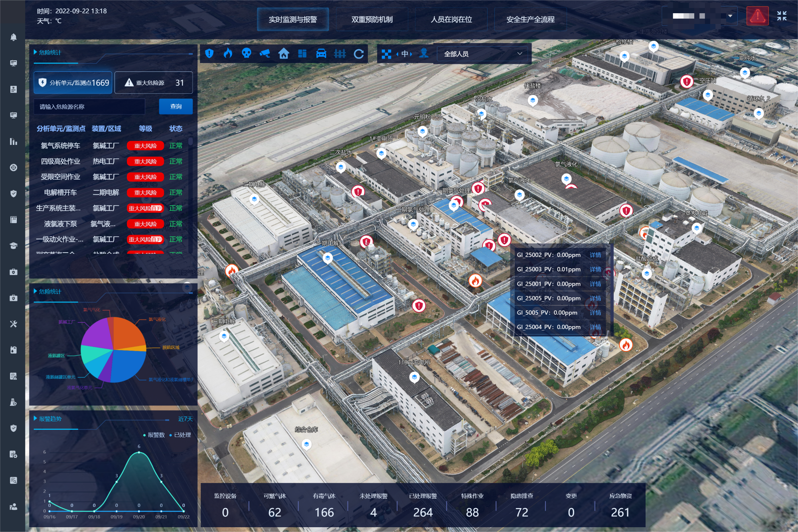Screen dimensions: 798x532
Task: Click the 查询 search button
Action: pos(176,107)
